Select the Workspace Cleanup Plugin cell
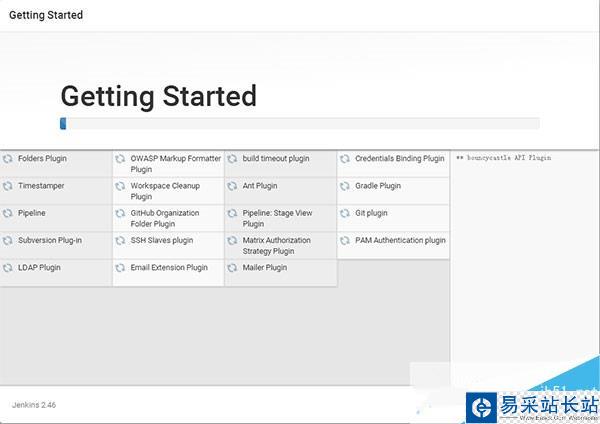 click(168, 191)
